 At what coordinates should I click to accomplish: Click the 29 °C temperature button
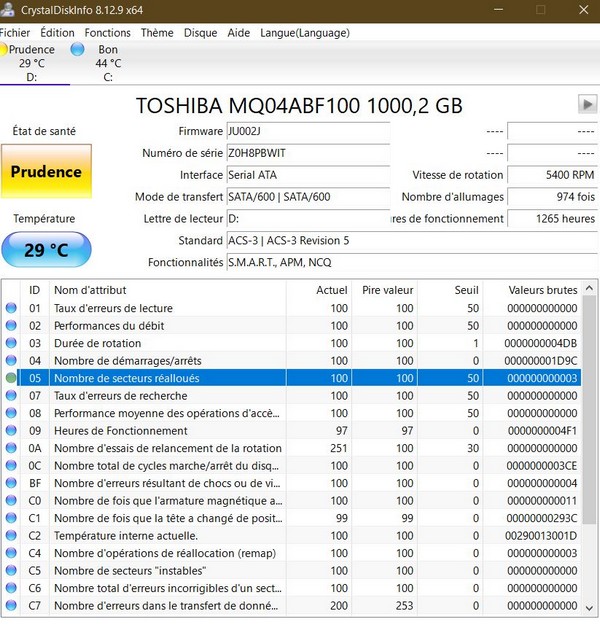46,250
